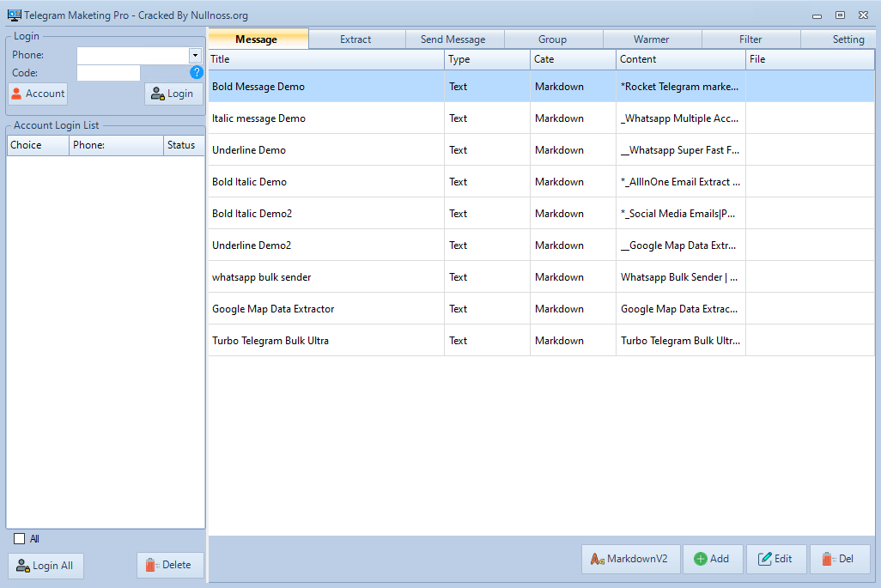
Task: Toggle the All accounts checkbox
Action: click(19, 539)
